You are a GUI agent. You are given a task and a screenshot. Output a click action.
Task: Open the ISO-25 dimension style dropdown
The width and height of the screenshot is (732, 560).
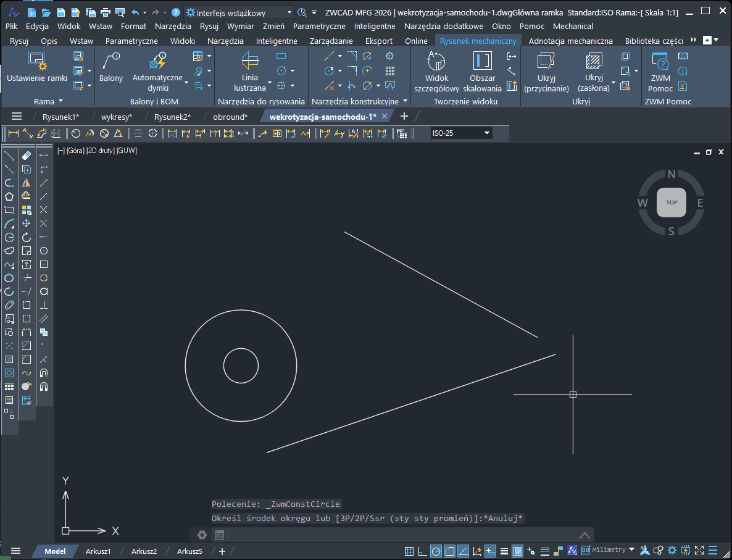pyautogui.click(x=486, y=133)
